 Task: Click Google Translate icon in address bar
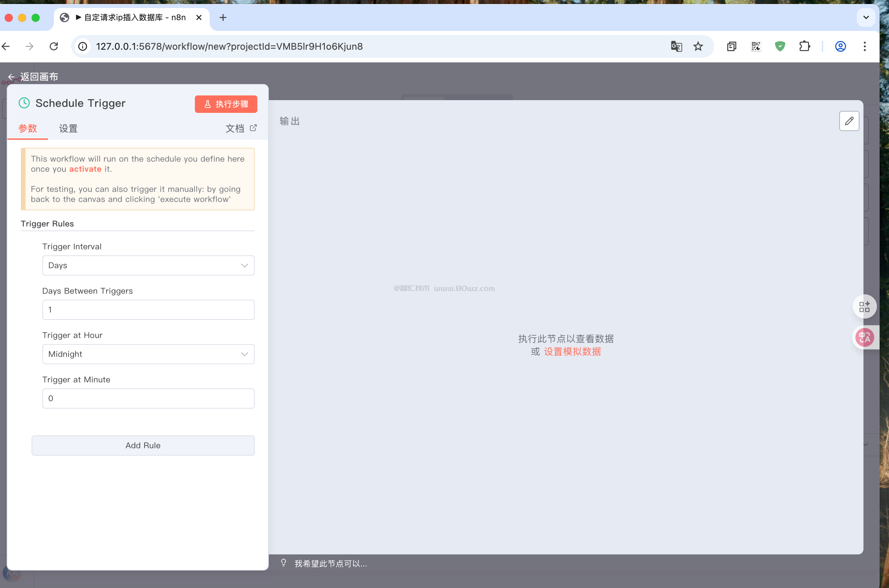click(x=676, y=46)
